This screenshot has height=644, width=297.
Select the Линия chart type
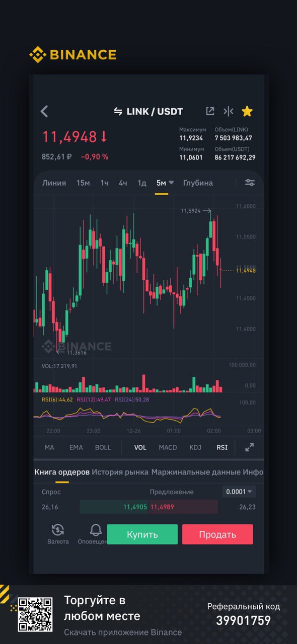[x=54, y=183]
